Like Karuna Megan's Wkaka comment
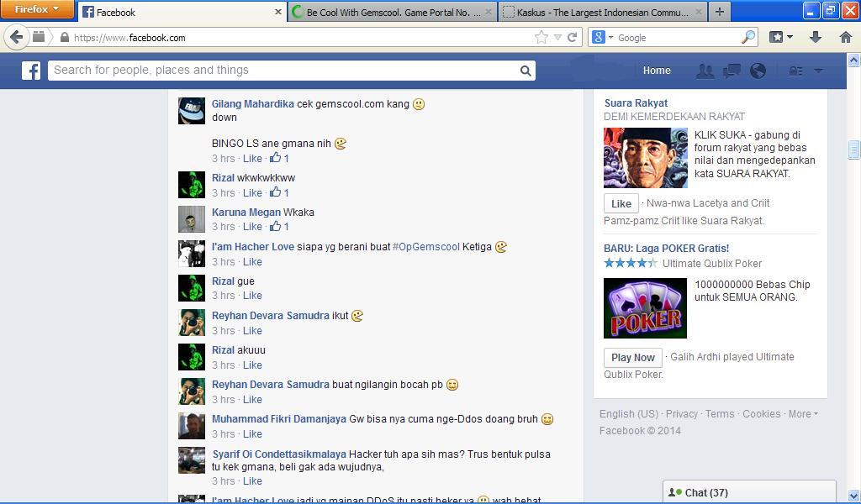Image resolution: width=861 pixels, height=504 pixels. [252, 227]
